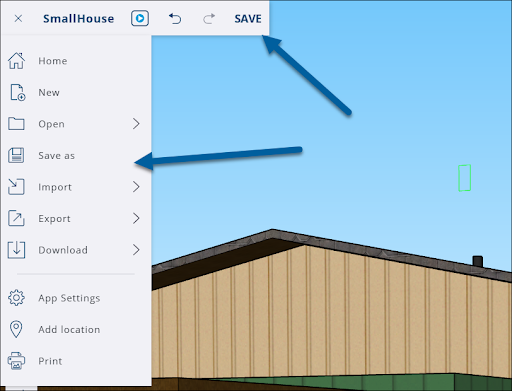Click the Export arrow icon
This screenshot has width=512, height=391.
(x=16, y=218)
